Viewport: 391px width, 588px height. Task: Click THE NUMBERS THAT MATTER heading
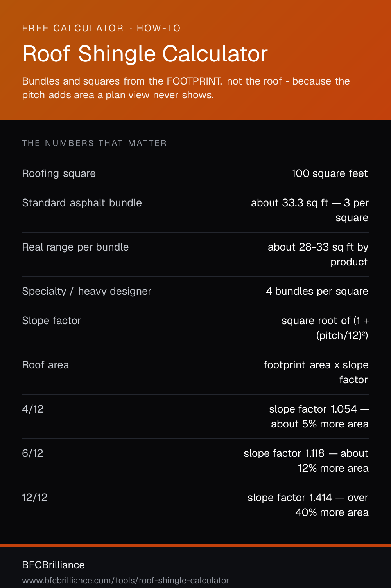(94, 143)
